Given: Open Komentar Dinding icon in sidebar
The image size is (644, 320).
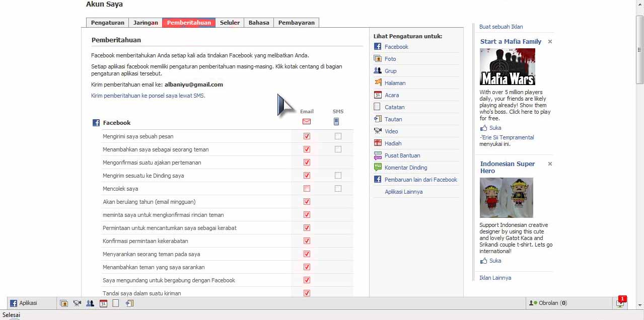Looking at the screenshot, I should [378, 168].
